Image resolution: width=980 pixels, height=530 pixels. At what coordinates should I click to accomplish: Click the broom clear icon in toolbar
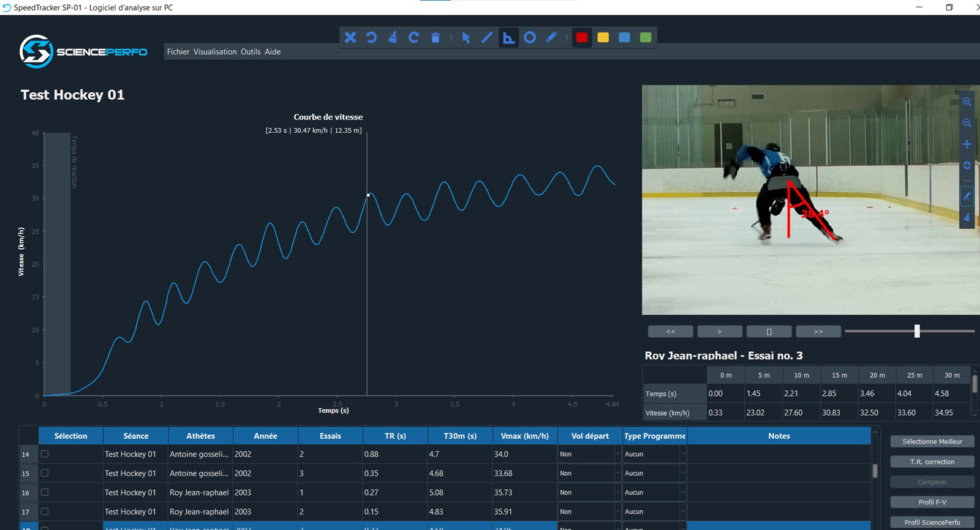[x=393, y=38]
